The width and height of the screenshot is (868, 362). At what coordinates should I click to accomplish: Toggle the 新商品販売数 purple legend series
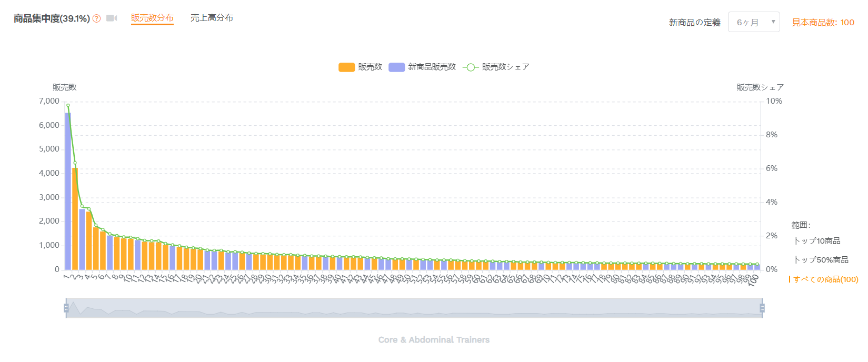pyautogui.click(x=422, y=67)
